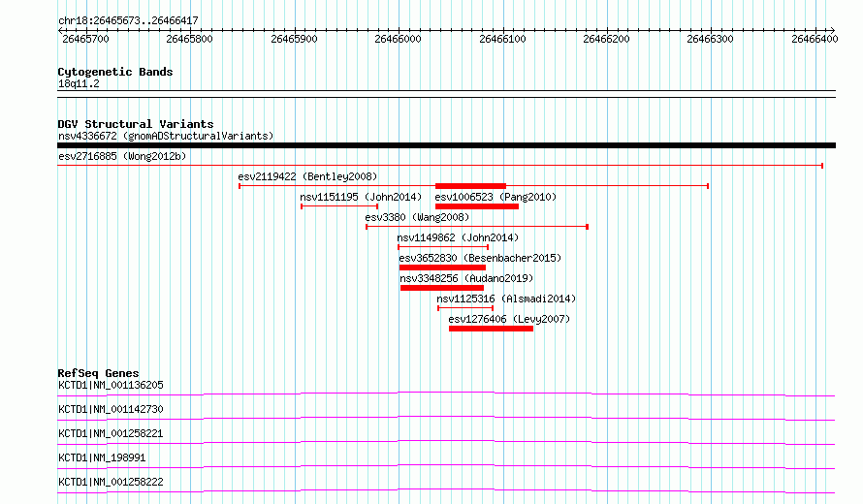This screenshot has height=504, width=863.
Task: Click ruler position 26466100
Action: [x=502, y=39]
